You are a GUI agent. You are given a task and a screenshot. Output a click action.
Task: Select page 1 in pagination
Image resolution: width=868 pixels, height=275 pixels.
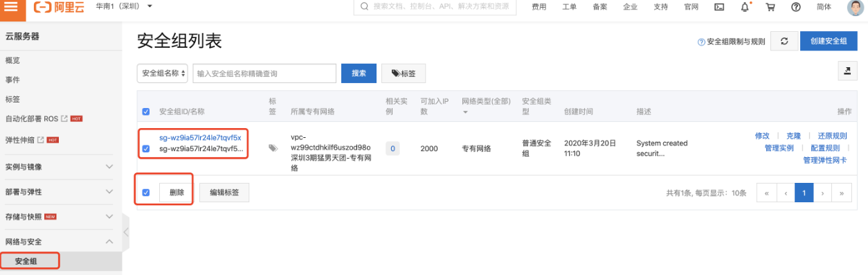pos(804,193)
